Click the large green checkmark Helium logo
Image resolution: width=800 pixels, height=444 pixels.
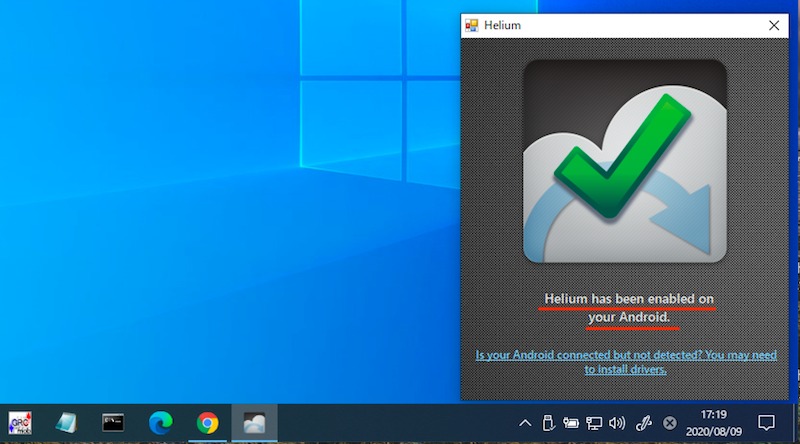[624, 160]
